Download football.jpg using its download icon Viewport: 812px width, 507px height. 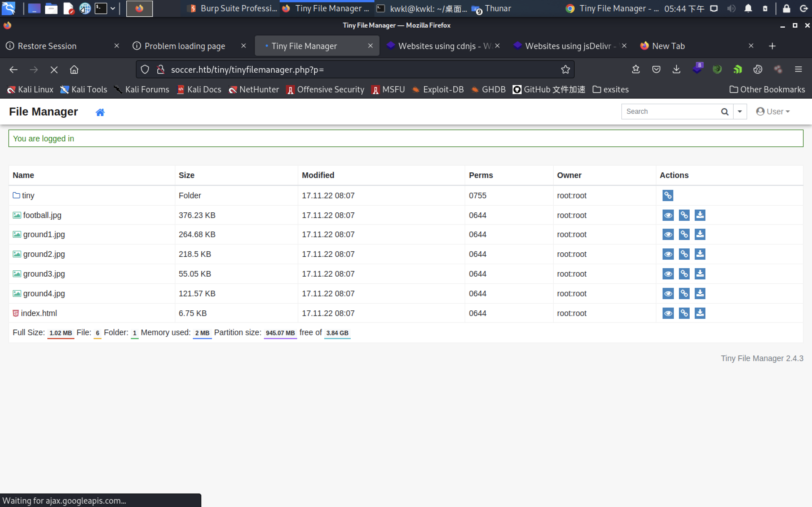pos(700,215)
